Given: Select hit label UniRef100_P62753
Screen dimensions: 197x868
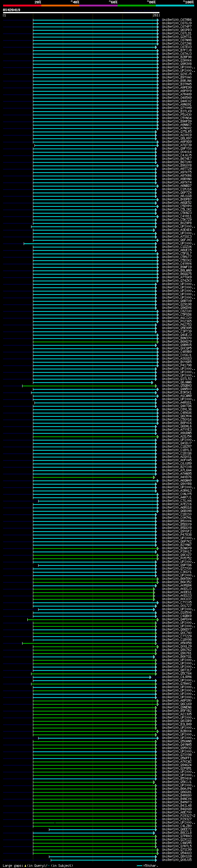Looking at the screenshot, I should 177,325.
